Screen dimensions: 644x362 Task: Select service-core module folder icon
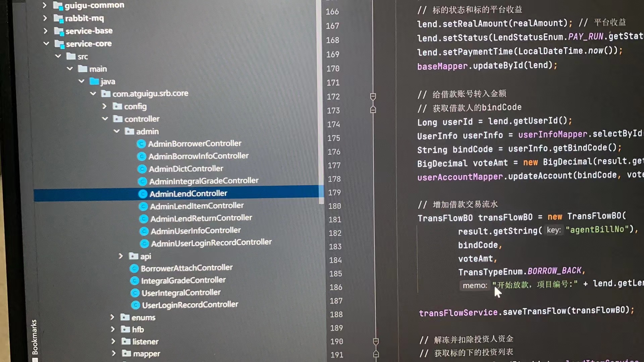pos(59,44)
